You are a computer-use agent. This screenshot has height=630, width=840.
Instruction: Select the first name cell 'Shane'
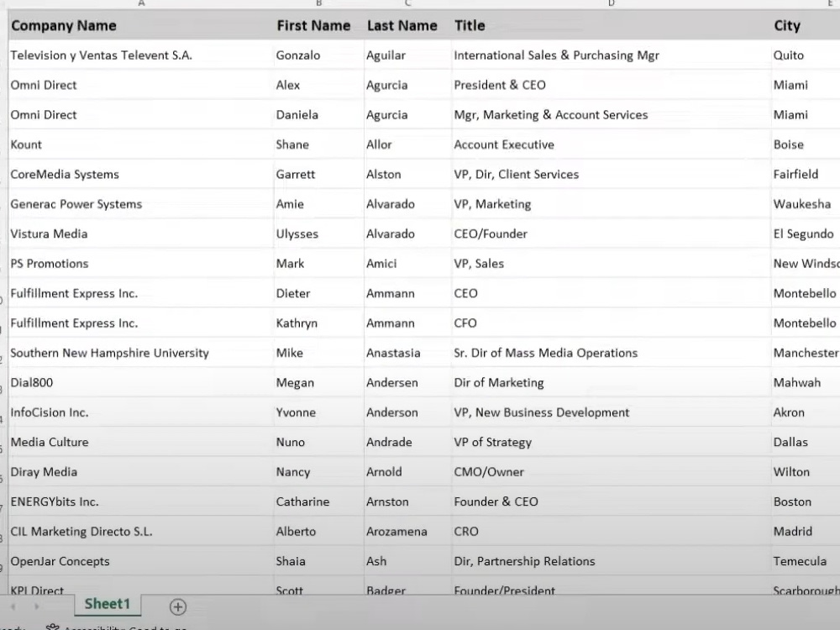[x=318, y=144]
